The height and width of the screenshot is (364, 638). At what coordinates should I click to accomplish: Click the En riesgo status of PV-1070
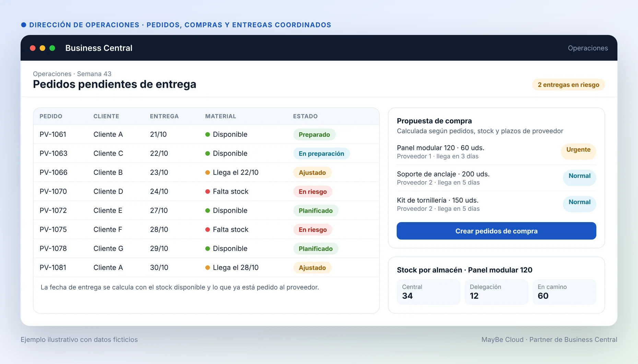312,192
